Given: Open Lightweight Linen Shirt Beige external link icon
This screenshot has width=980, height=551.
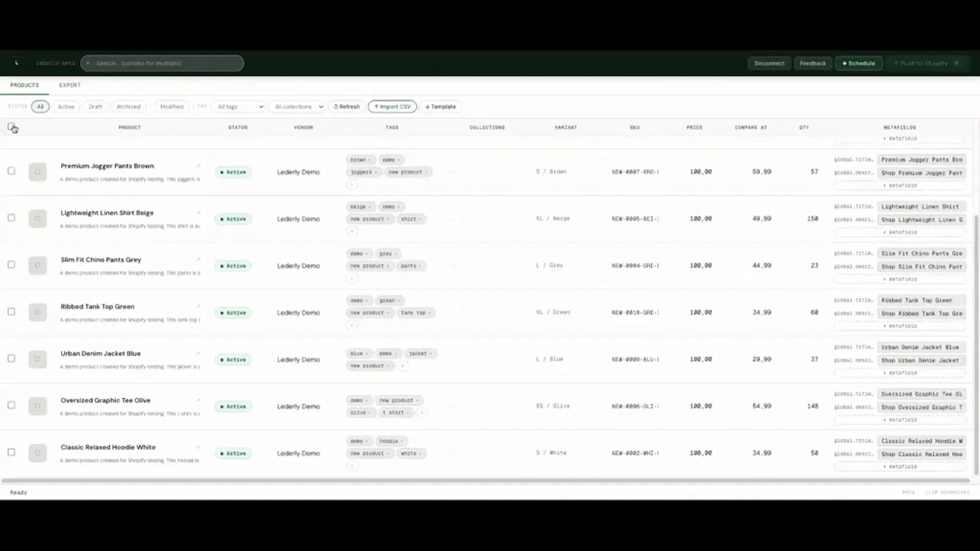Looking at the screenshot, I should coord(198,213).
